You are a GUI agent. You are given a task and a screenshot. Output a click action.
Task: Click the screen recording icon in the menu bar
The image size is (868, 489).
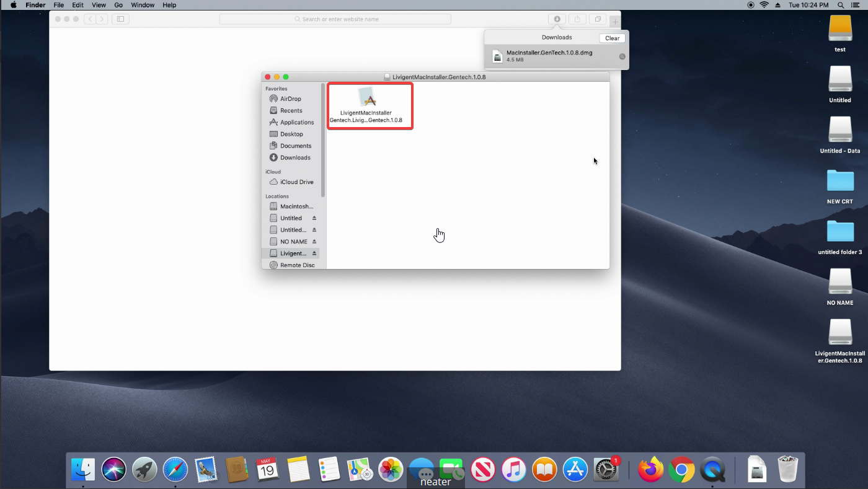[751, 5]
